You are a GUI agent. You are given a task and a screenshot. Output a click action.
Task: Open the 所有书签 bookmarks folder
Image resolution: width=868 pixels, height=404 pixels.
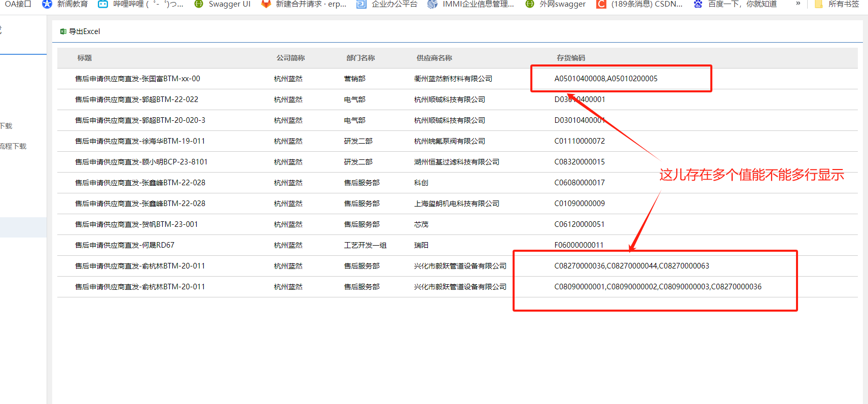[x=837, y=4]
